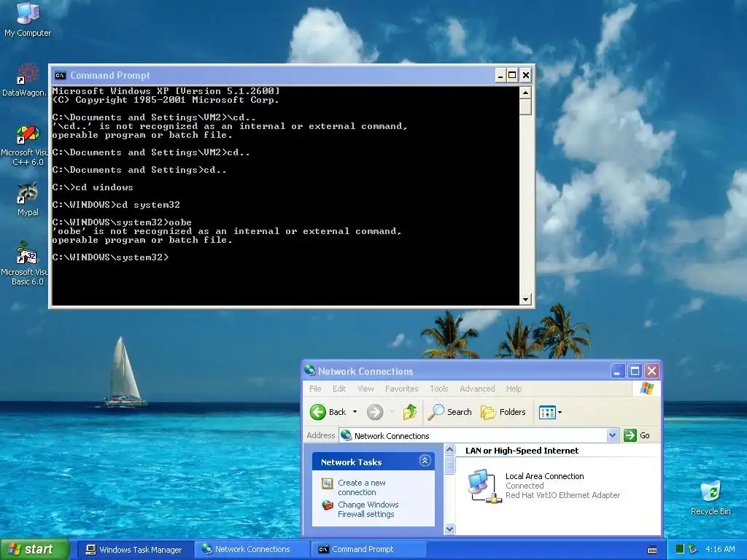Click Search in Network Connections toolbar

coord(449,412)
